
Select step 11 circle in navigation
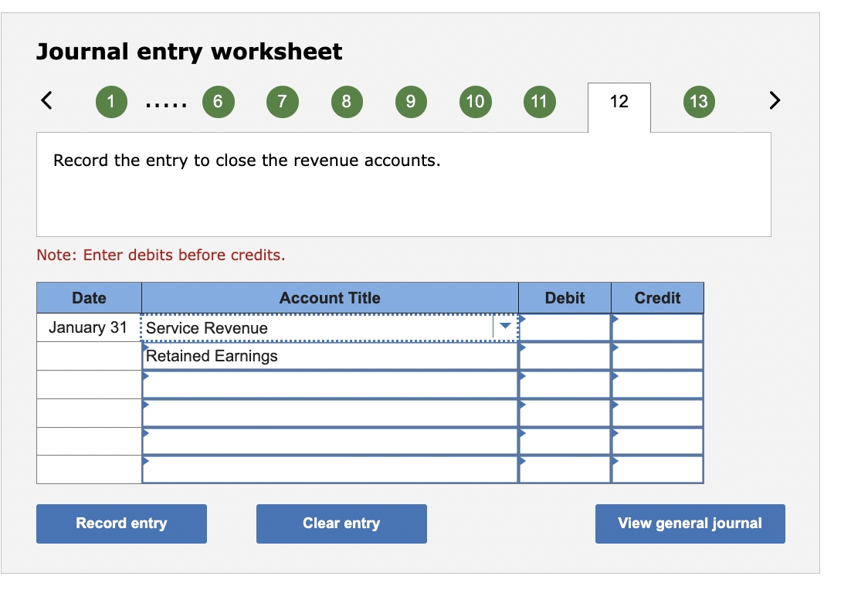(x=539, y=101)
